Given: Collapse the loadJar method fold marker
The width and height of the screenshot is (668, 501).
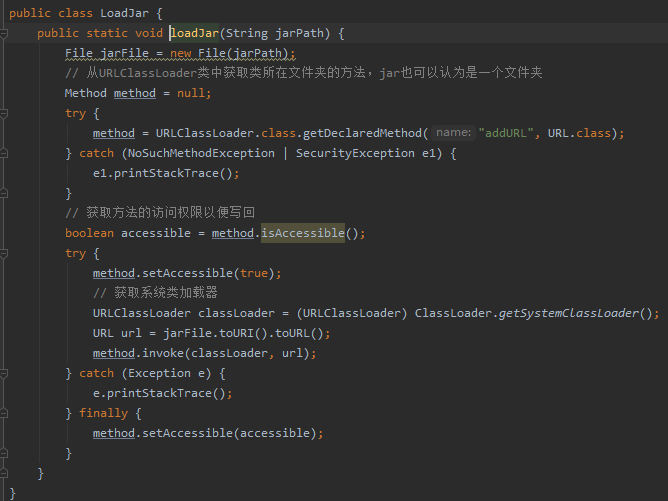Looking at the screenshot, I should click(6, 33).
